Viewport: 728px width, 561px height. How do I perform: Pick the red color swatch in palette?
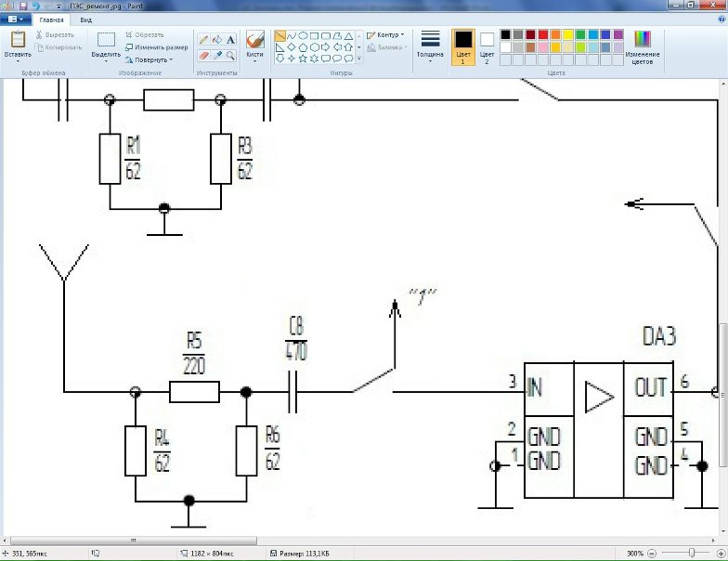coord(543,35)
